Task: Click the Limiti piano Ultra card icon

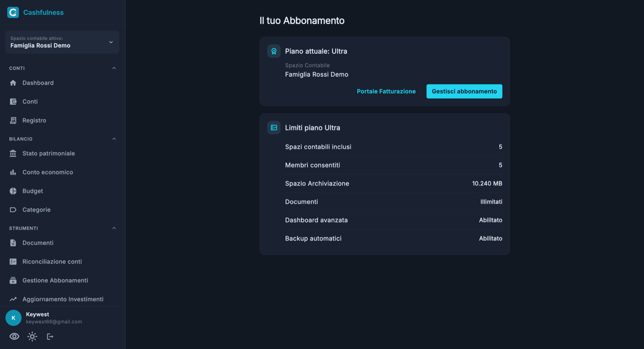Action: (274, 128)
